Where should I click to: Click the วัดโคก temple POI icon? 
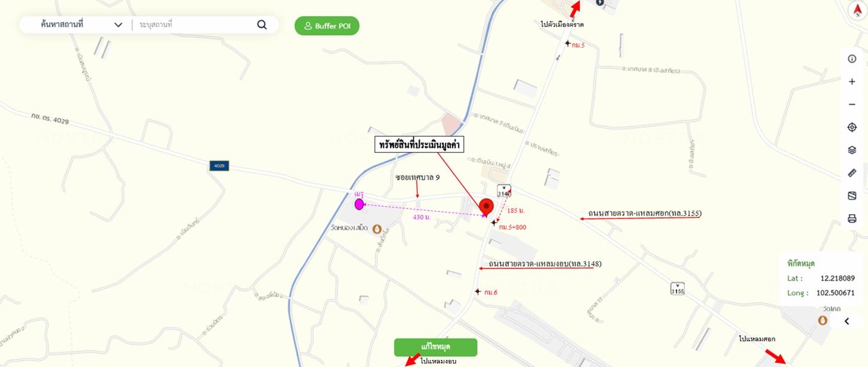click(x=824, y=320)
